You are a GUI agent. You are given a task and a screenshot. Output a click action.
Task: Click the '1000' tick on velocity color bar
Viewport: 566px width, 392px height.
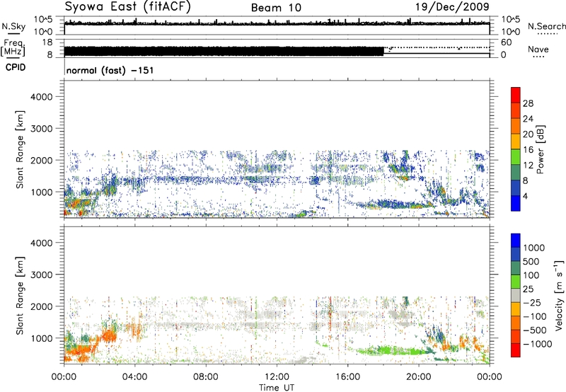point(533,248)
